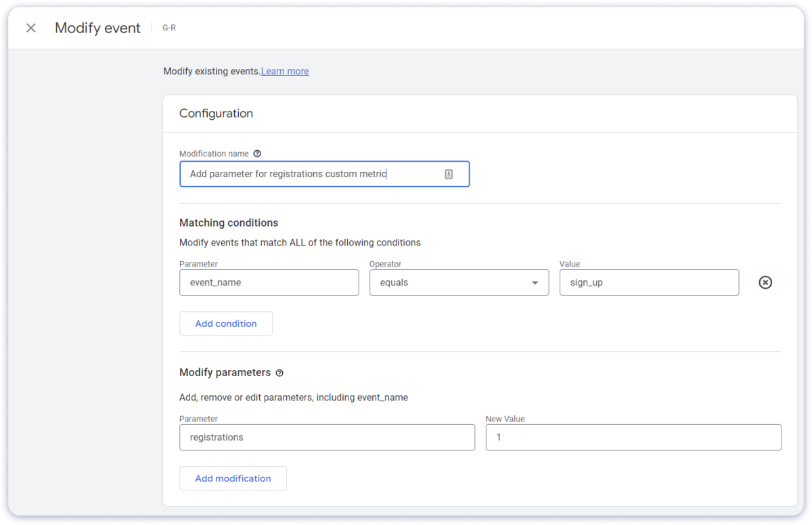Click the Modify event page title
The image size is (812, 525).
pyautogui.click(x=97, y=28)
